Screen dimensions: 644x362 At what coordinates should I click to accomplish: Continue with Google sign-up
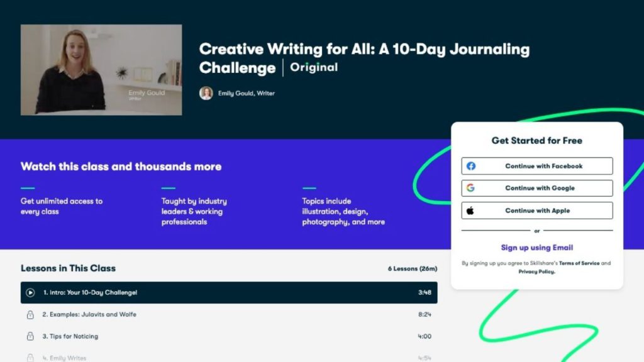pyautogui.click(x=537, y=188)
